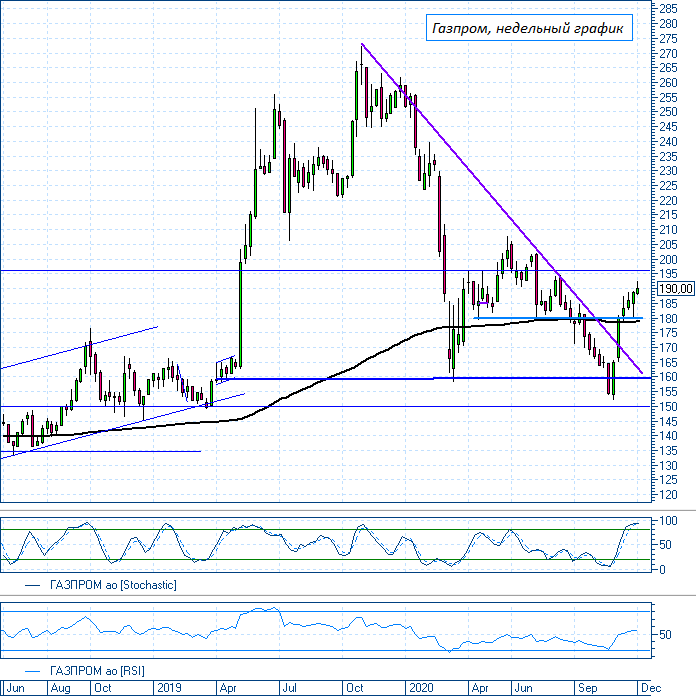Click the 120 price axis label

pyautogui.click(x=668, y=495)
